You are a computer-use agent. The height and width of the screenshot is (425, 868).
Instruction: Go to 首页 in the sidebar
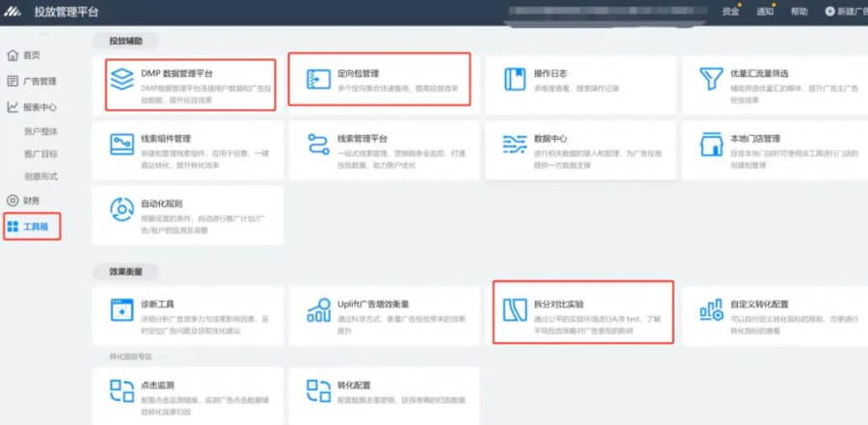(x=31, y=56)
